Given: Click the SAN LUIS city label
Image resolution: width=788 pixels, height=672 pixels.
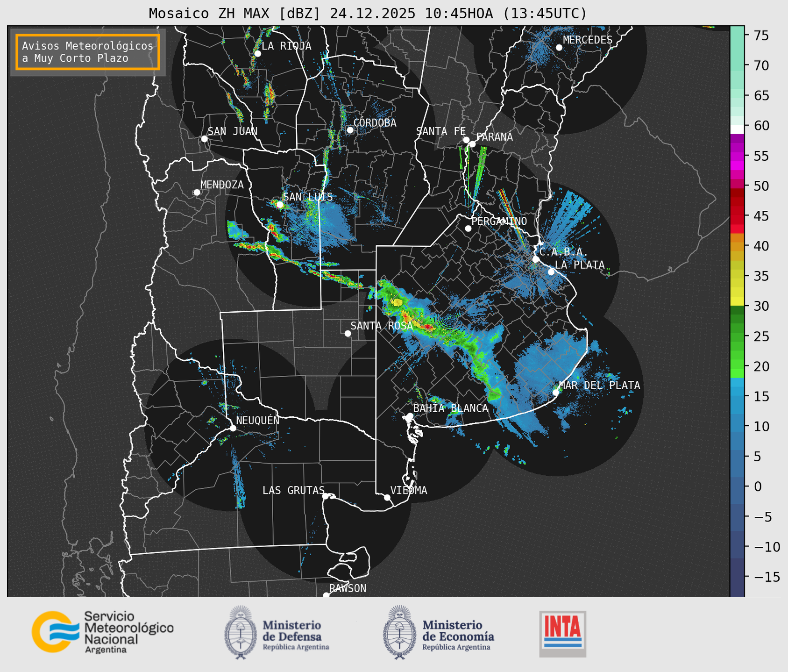Looking at the screenshot, I should pyautogui.click(x=308, y=197).
